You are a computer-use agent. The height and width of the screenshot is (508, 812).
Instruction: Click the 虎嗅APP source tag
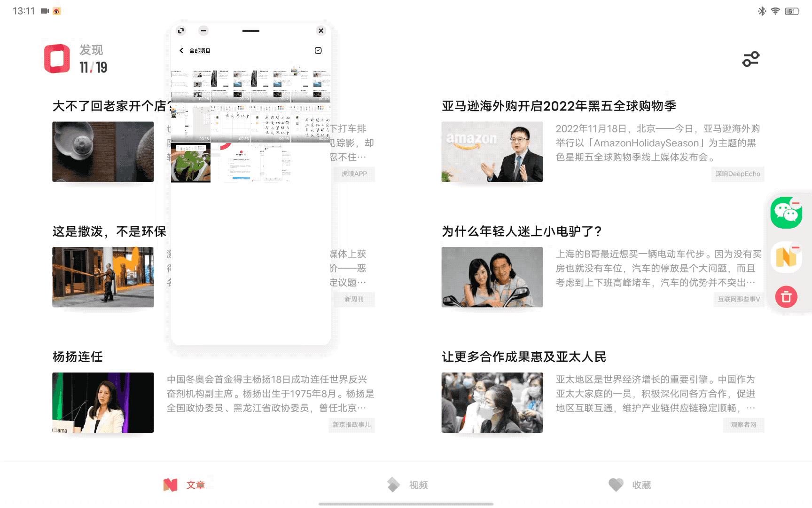354,174
